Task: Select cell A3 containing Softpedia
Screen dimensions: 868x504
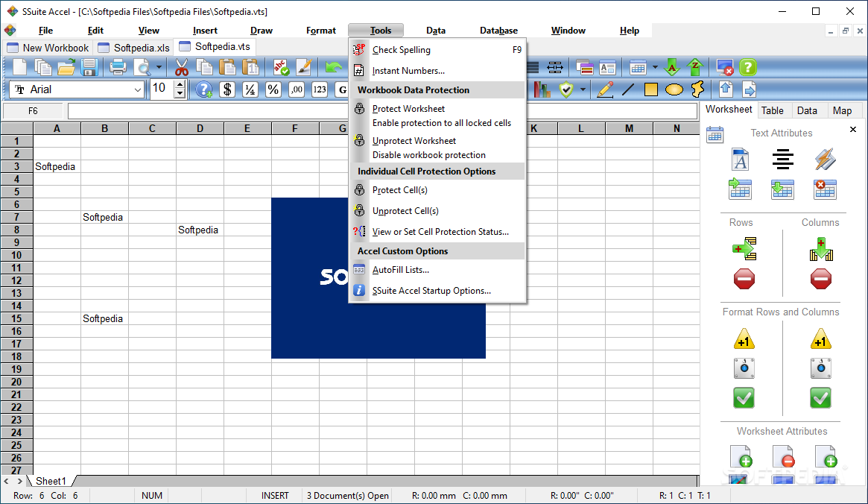Action: pyautogui.click(x=57, y=167)
